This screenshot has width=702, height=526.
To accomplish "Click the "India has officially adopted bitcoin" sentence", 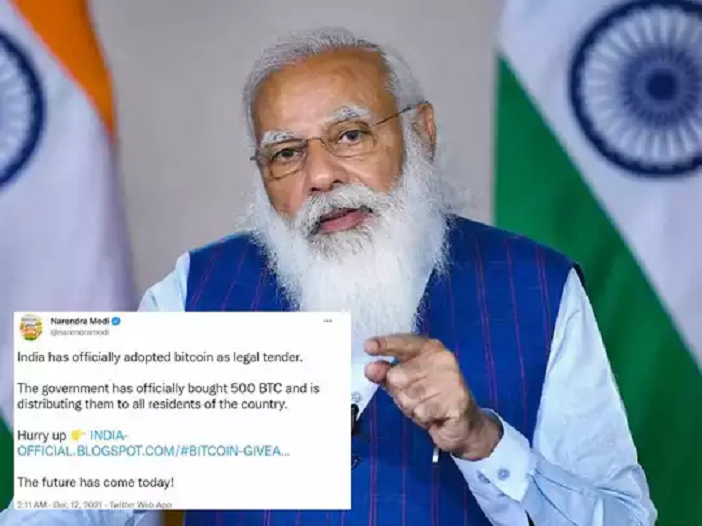I will click(160, 358).
